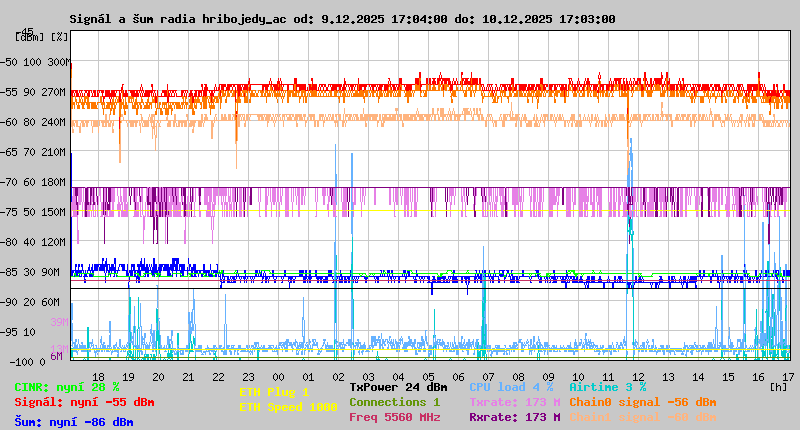The image size is (800, 430).
Task: Click the 'CINR: nyní 28 %' legend entry
Action: 67,388
